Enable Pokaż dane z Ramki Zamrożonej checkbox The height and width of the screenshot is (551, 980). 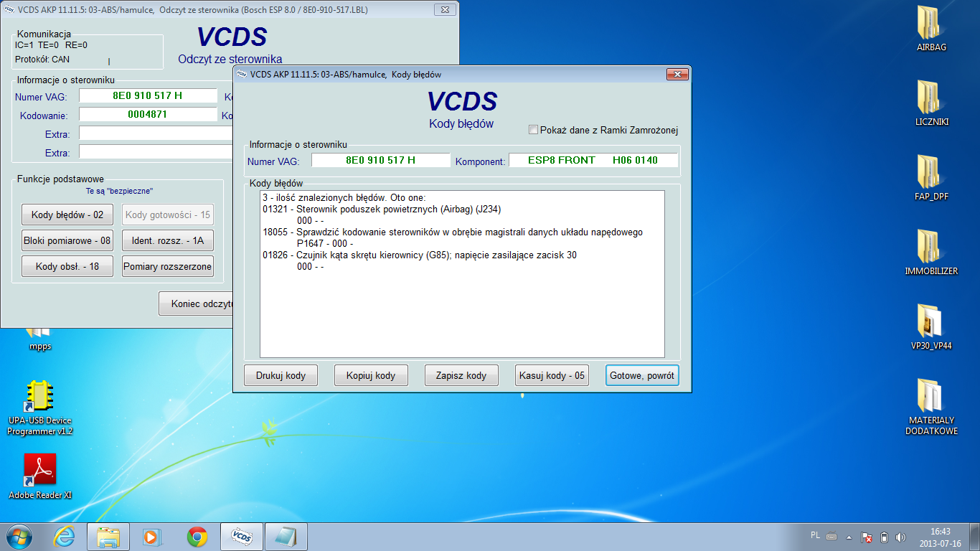click(533, 130)
